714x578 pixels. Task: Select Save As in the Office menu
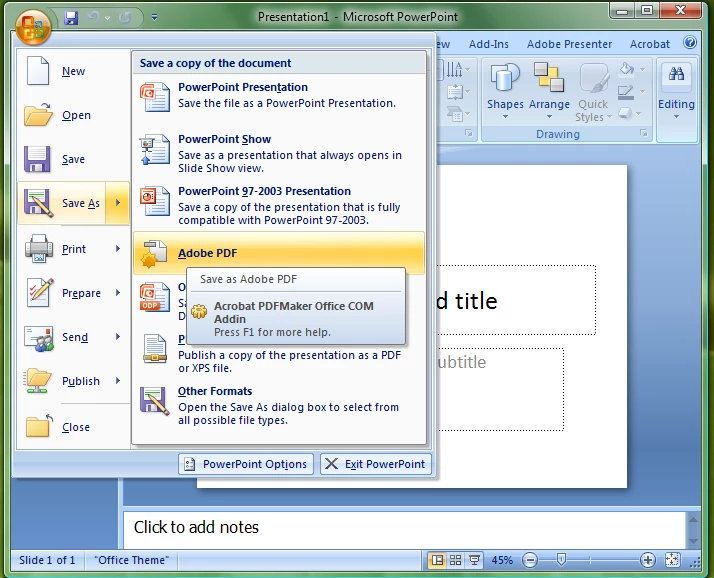click(62, 203)
